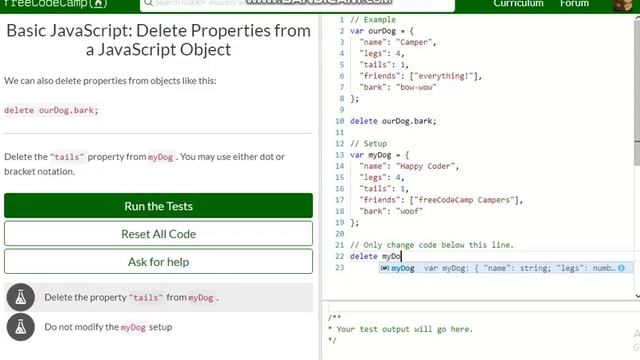Click the flask icon beside tails test
The image size is (640, 360).
pyautogui.click(x=20, y=297)
